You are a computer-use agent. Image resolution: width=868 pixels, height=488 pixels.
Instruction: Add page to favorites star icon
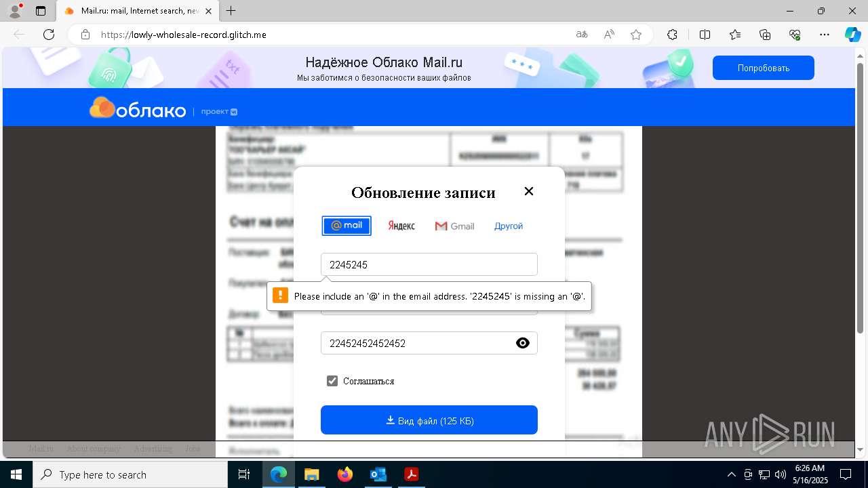coord(636,35)
